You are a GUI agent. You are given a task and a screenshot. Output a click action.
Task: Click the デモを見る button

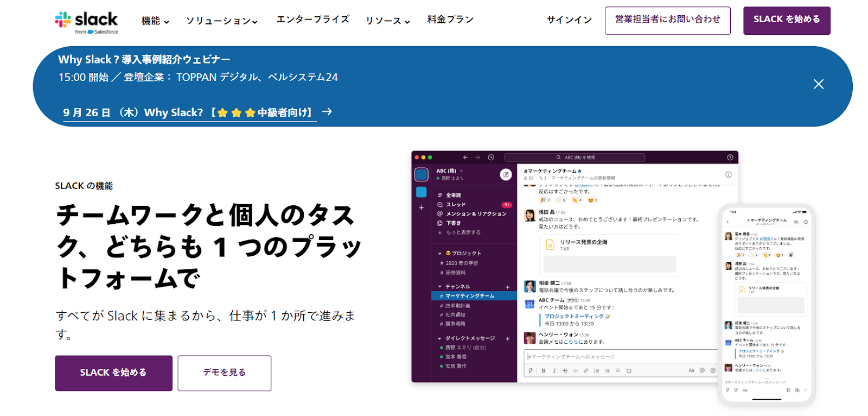pos(225,373)
